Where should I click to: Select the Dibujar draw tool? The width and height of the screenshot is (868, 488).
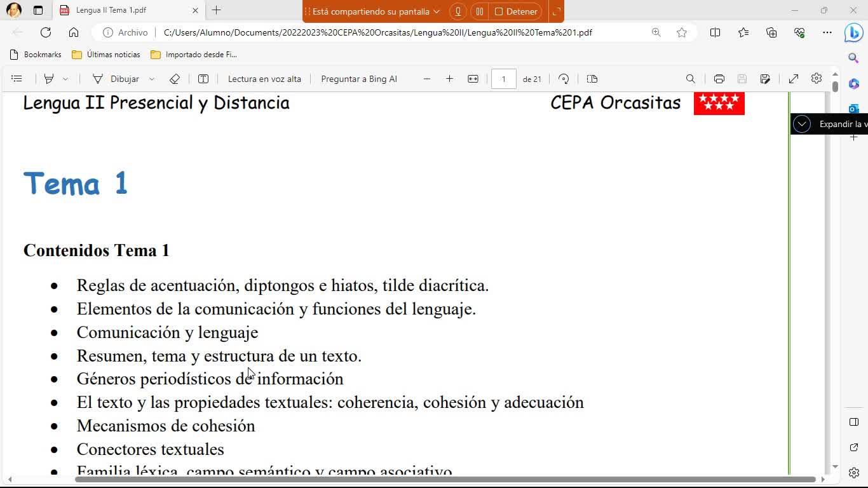pyautogui.click(x=116, y=79)
